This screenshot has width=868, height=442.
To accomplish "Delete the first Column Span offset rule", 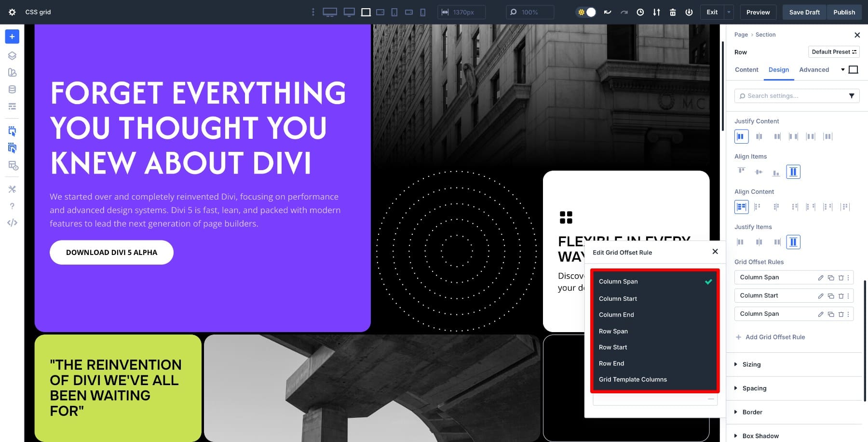I will (x=841, y=278).
